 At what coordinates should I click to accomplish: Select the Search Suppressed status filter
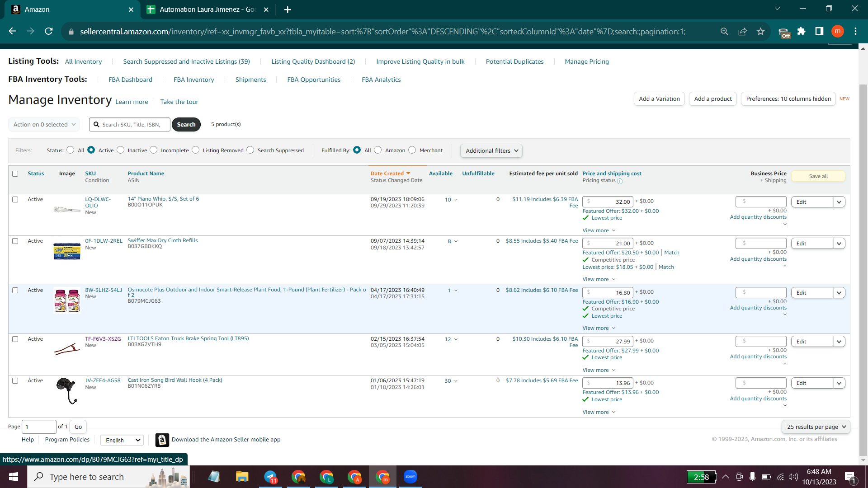[250, 150]
